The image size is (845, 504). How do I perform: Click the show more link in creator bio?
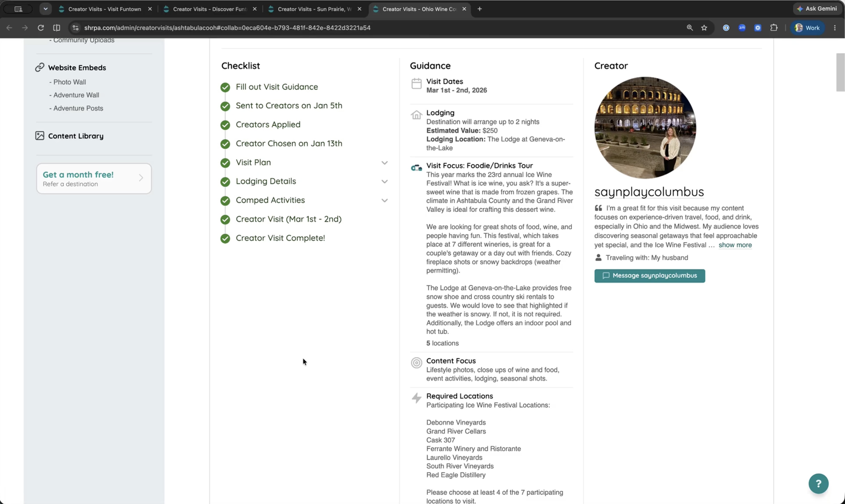pyautogui.click(x=735, y=245)
